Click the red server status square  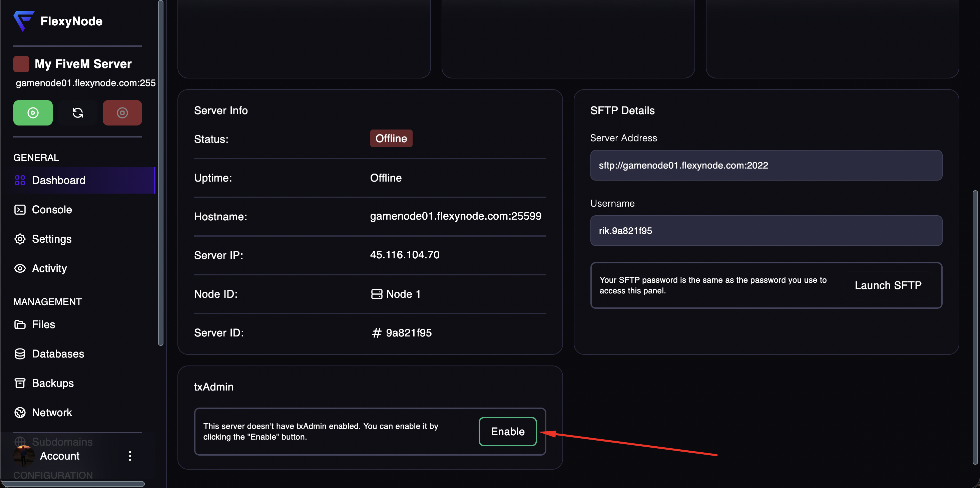(21, 64)
